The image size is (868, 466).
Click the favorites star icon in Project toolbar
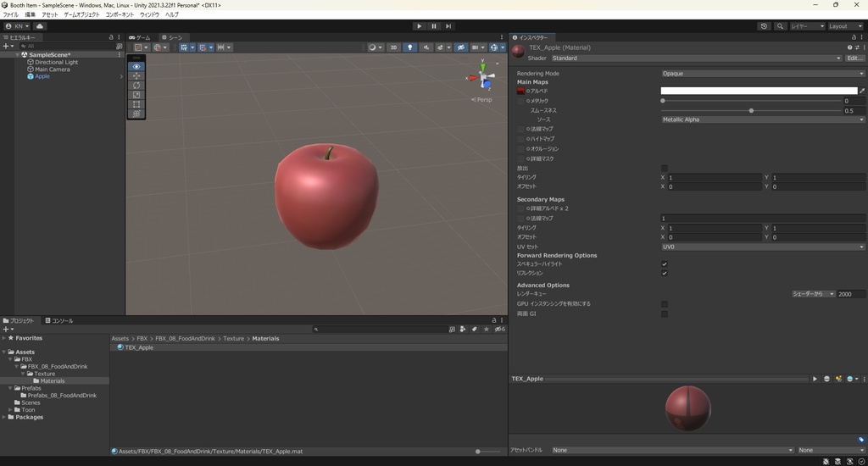pos(486,330)
